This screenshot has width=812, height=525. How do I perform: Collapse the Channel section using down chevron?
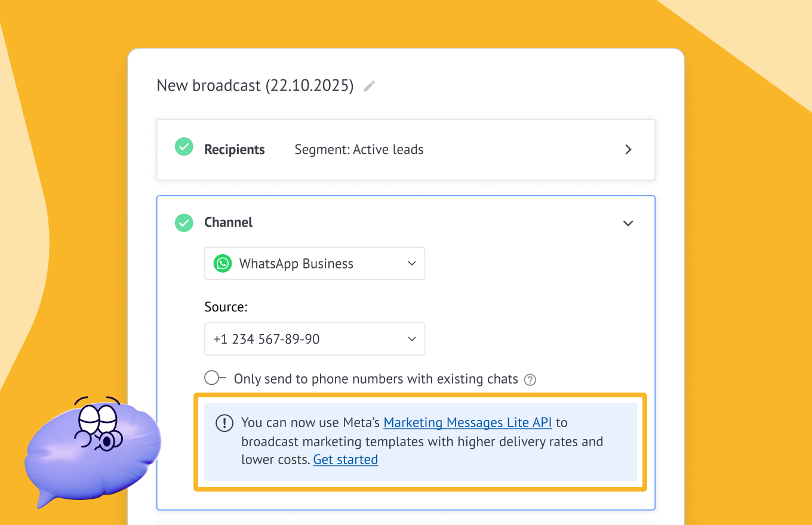pos(628,223)
